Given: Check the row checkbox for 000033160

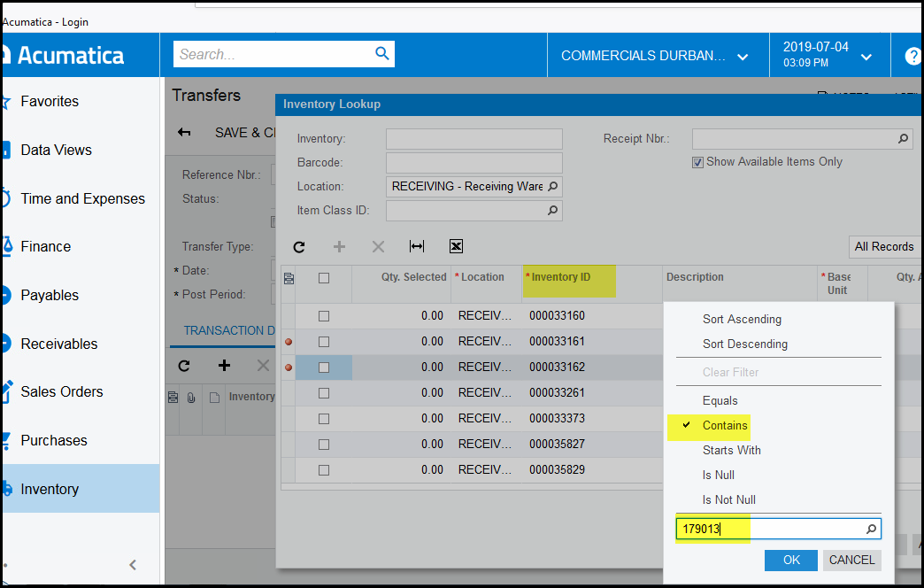Looking at the screenshot, I should tap(324, 316).
